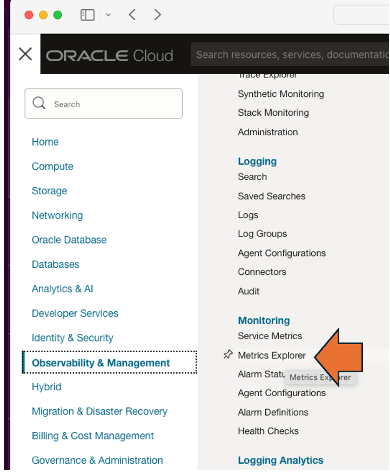390x474 pixels.
Task: Open Agent Configurations under Monitoring
Action: [282, 393]
